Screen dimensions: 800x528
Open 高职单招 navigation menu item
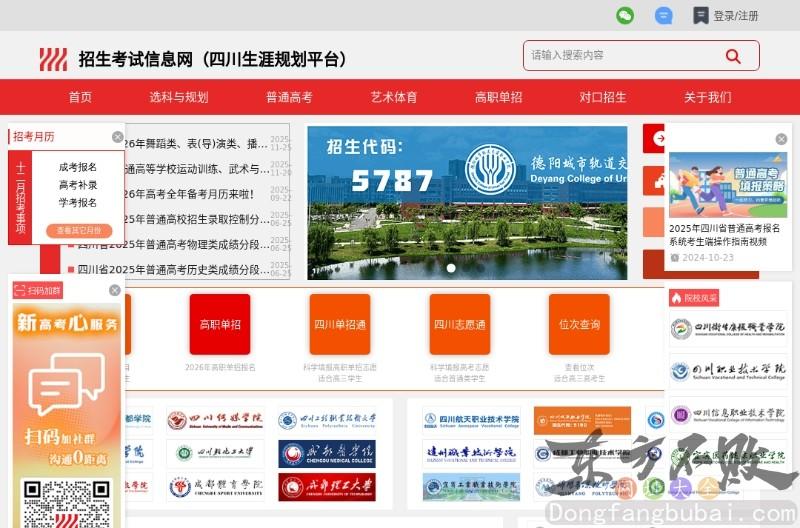[498, 97]
